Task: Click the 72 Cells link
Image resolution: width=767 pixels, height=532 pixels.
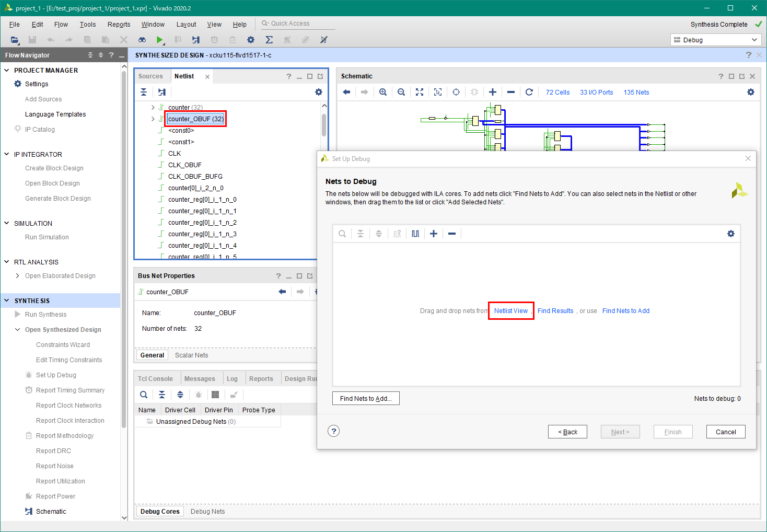Action: tap(558, 92)
